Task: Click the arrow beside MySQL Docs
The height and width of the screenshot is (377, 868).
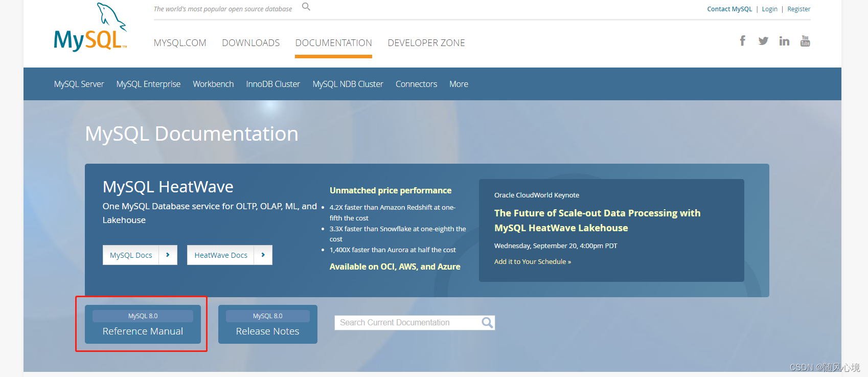Action: pos(168,255)
